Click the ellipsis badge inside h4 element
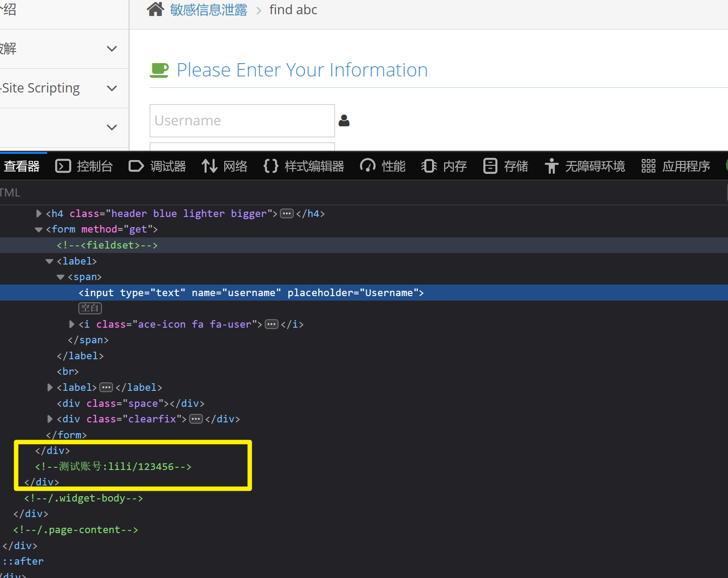 [287, 214]
